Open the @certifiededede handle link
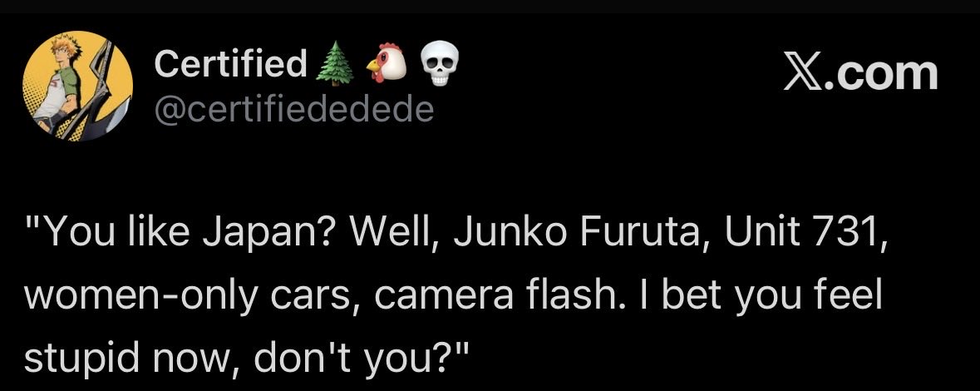Viewport: 980px width, 391px height. 293,110
